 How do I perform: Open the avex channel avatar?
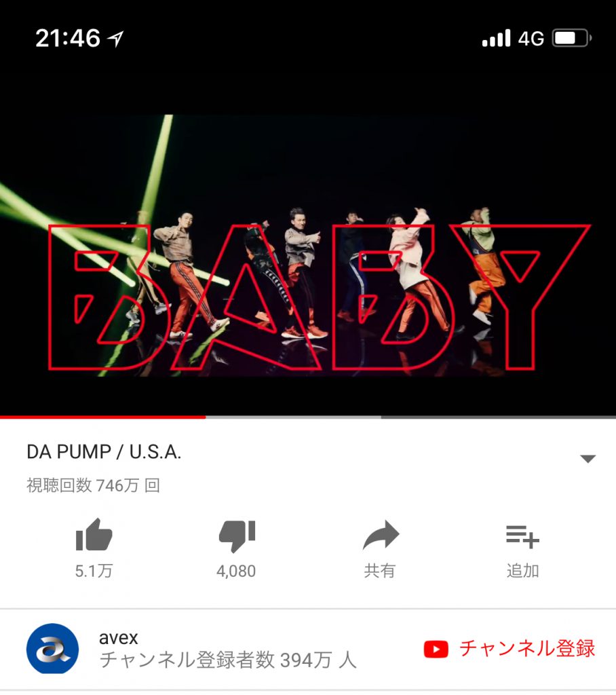pyautogui.click(x=53, y=648)
